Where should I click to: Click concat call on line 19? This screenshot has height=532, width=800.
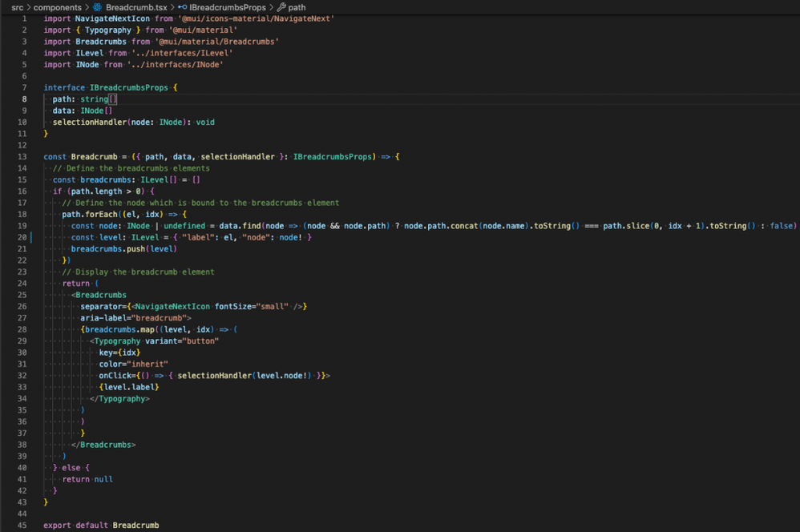[x=464, y=226]
